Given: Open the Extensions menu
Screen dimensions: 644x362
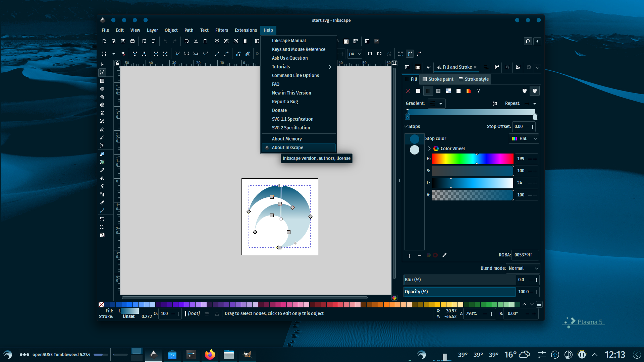Looking at the screenshot, I should pos(246,30).
